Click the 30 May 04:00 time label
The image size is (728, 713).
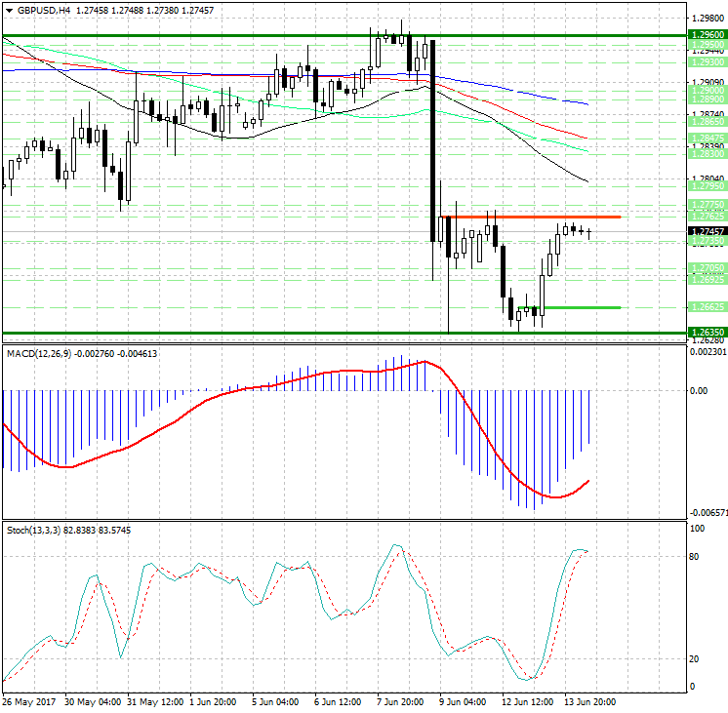pyautogui.click(x=93, y=701)
